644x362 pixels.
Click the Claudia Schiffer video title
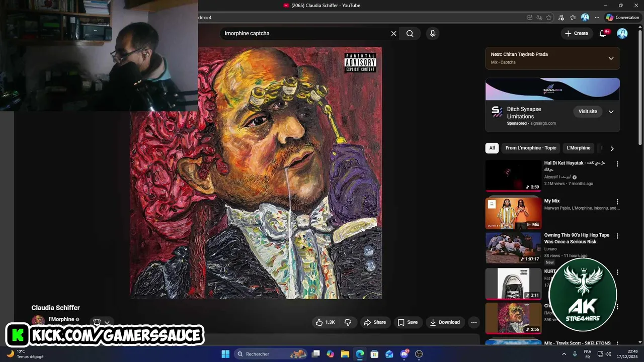pyautogui.click(x=55, y=308)
